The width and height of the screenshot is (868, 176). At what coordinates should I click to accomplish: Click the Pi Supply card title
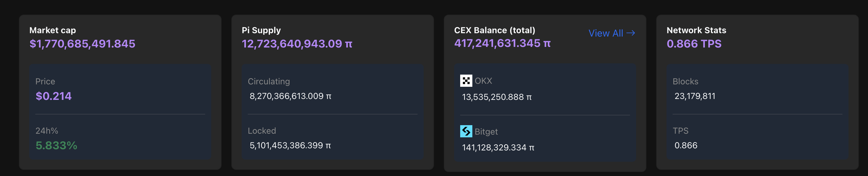261,30
